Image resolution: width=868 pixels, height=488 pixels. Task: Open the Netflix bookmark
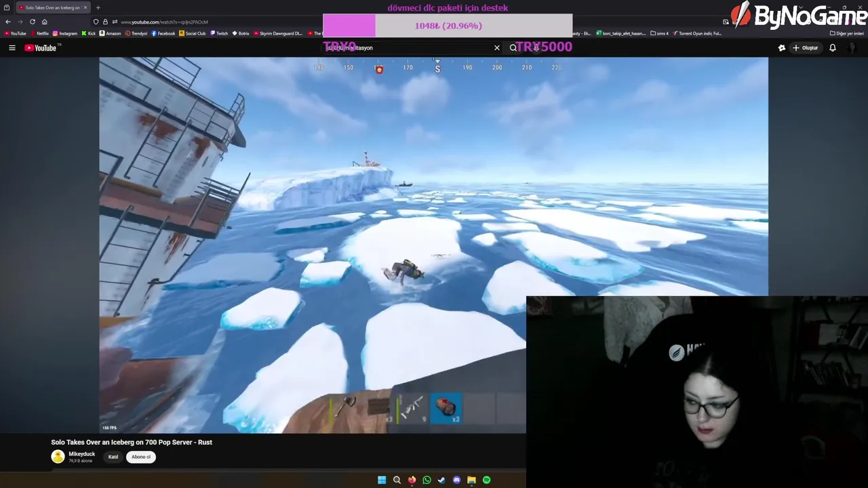pyautogui.click(x=39, y=33)
